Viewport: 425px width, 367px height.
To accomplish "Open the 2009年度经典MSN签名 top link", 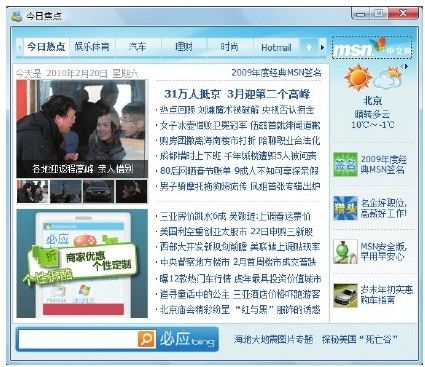I will tap(276, 72).
